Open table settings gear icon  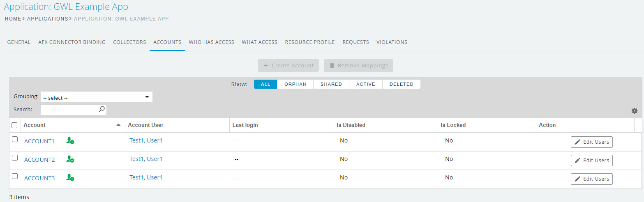(635, 111)
